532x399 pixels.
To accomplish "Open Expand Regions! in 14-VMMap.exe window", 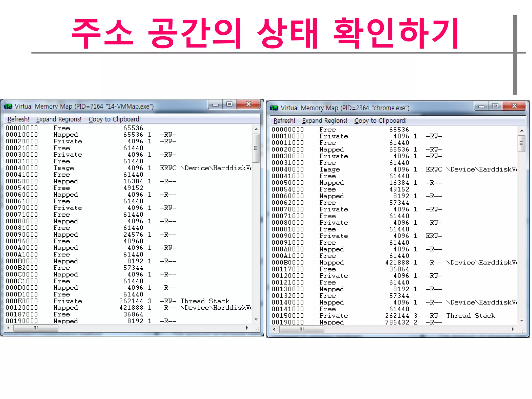I will [x=59, y=119].
